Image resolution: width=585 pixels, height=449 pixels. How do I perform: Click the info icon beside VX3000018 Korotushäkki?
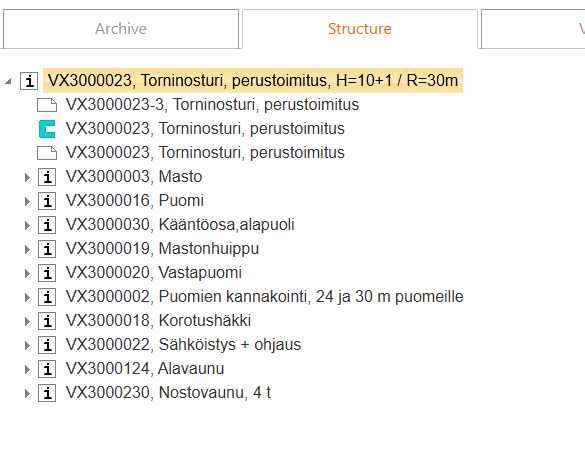(x=47, y=321)
